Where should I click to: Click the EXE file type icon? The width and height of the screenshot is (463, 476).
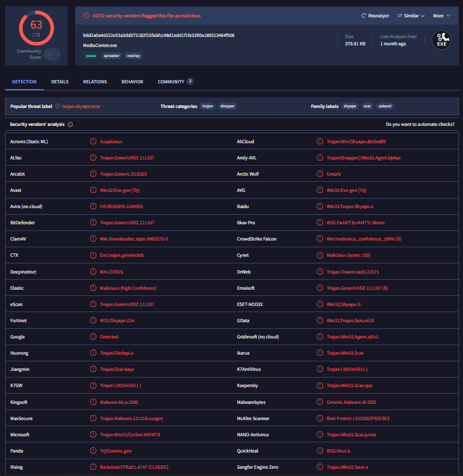pos(441,40)
